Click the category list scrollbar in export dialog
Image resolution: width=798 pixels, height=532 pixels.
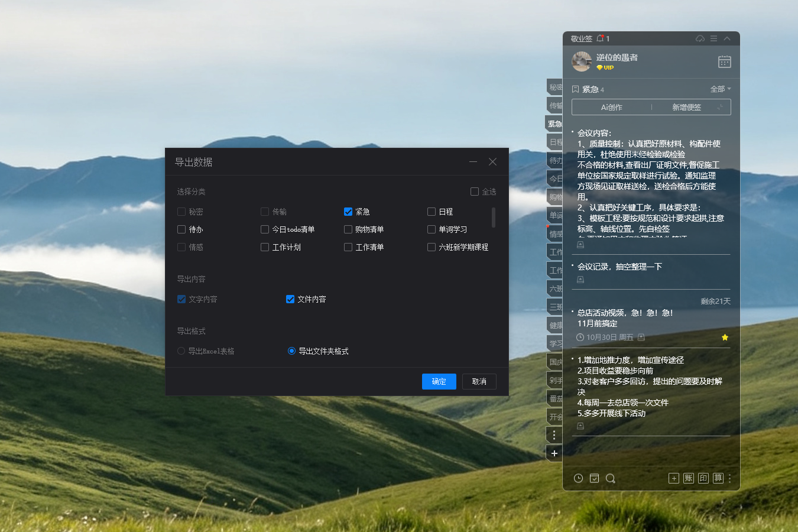point(493,218)
